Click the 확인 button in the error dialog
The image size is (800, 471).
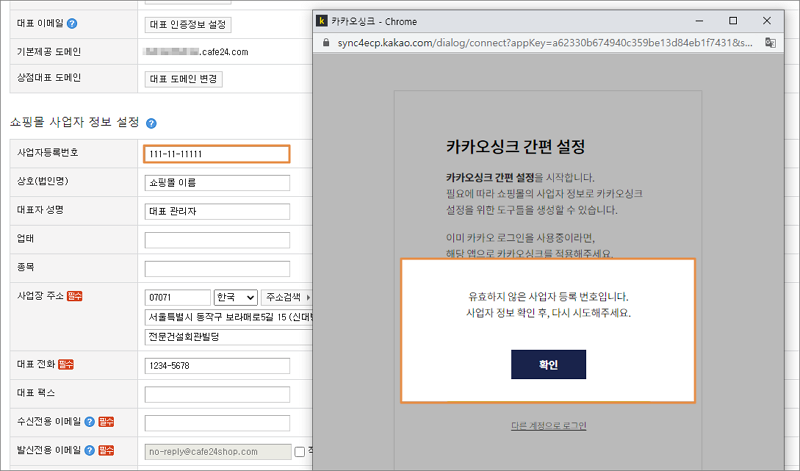(x=548, y=364)
